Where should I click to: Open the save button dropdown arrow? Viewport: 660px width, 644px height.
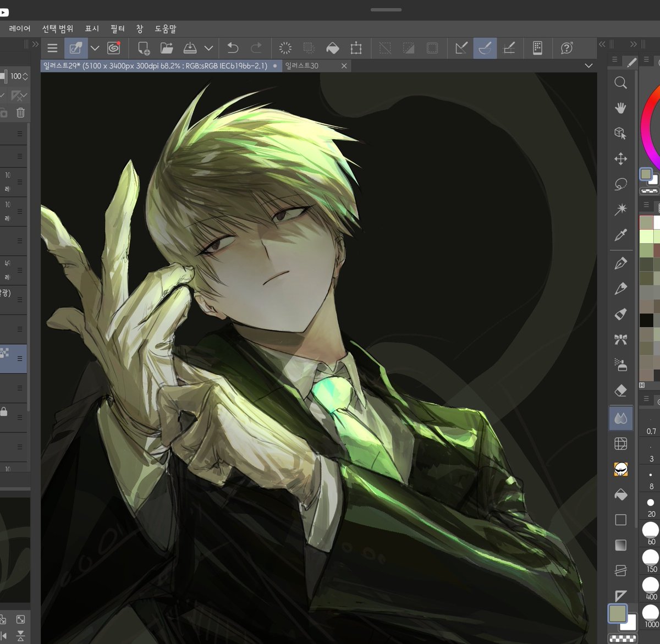[x=207, y=48]
